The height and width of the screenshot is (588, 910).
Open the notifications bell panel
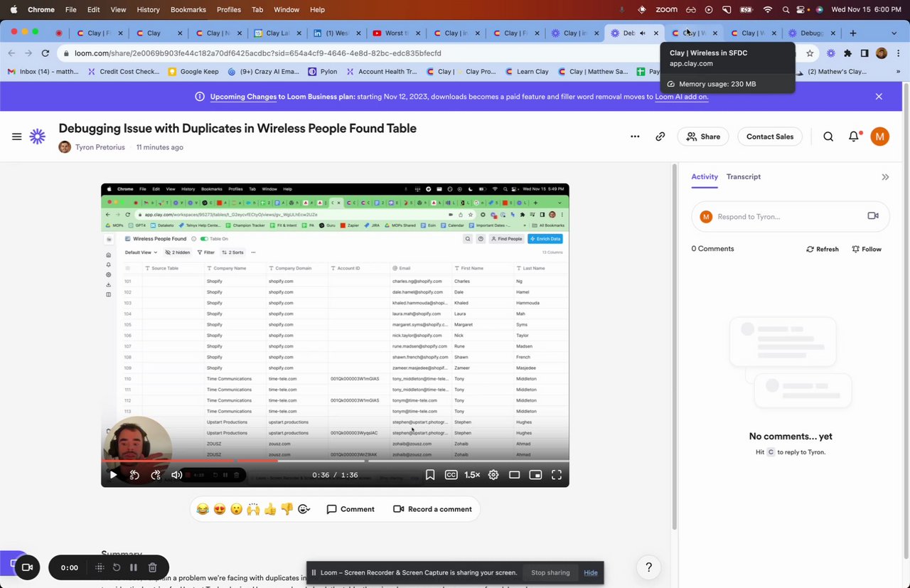(x=854, y=137)
